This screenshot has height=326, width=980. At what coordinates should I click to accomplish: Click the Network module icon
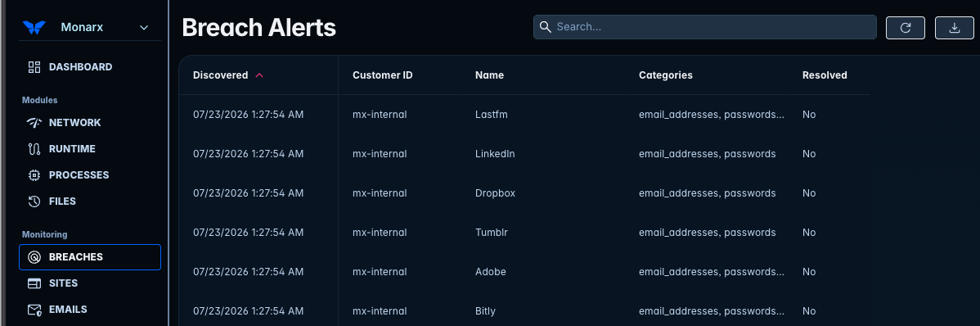click(x=34, y=123)
